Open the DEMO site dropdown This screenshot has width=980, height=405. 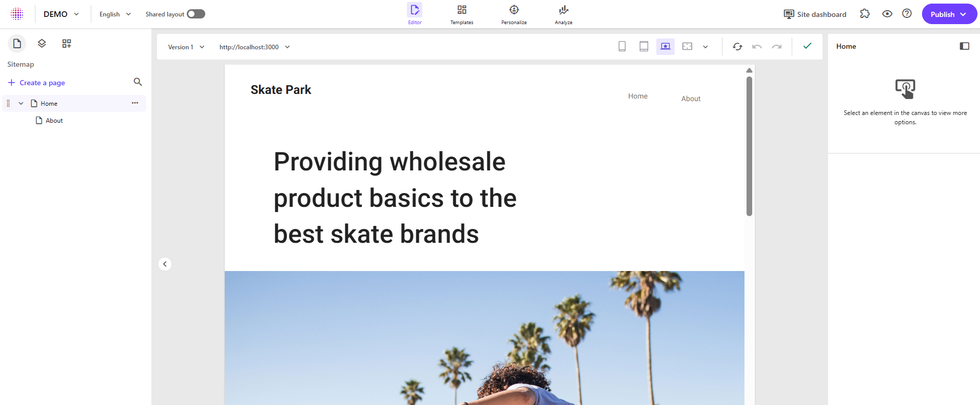(x=61, y=14)
